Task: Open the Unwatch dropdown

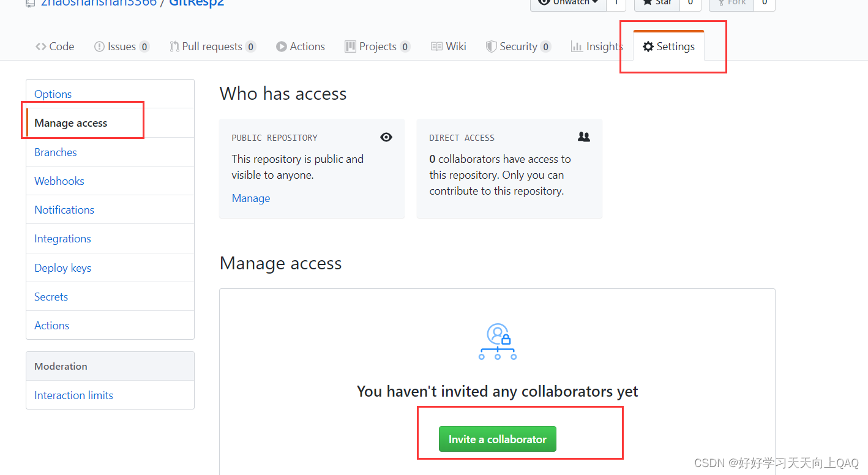Action: (x=568, y=4)
